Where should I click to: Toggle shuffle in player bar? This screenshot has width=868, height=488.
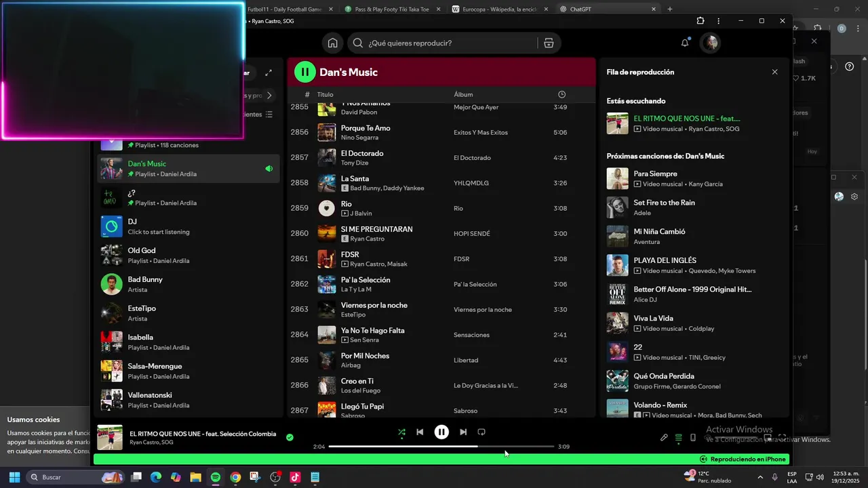click(401, 432)
